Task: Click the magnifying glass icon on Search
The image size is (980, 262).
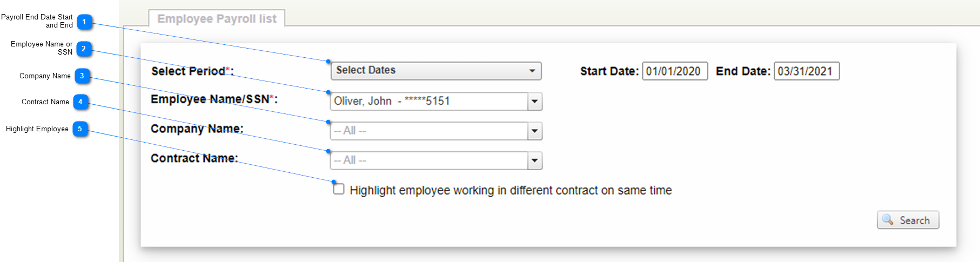Action: [x=888, y=220]
